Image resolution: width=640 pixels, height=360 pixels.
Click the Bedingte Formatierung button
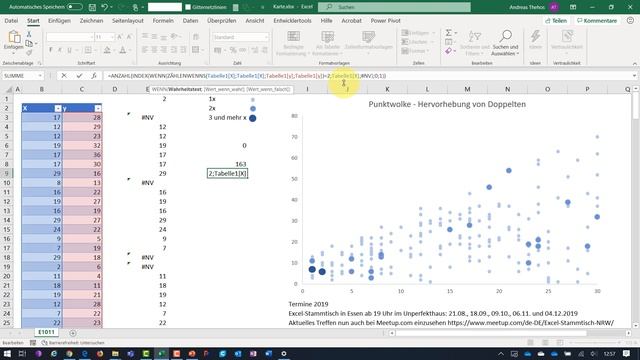(x=293, y=43)
